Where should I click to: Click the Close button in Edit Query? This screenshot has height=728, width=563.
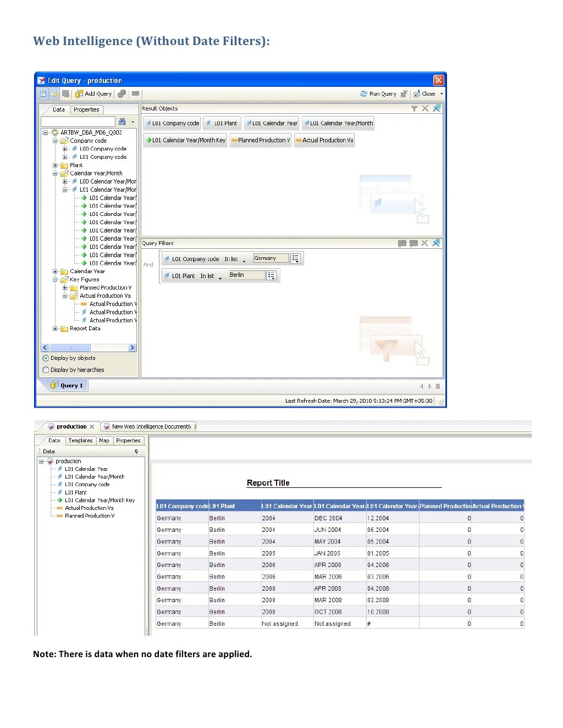point(428,93)
